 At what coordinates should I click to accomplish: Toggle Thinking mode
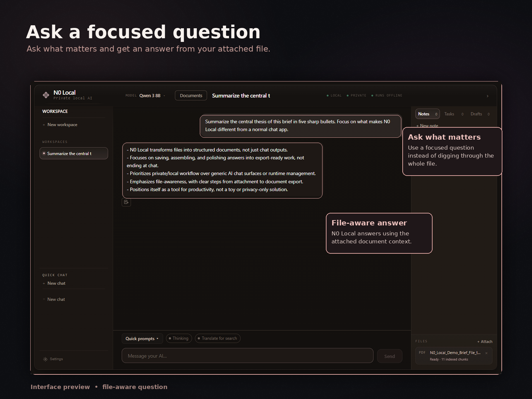tap(179, 338)
